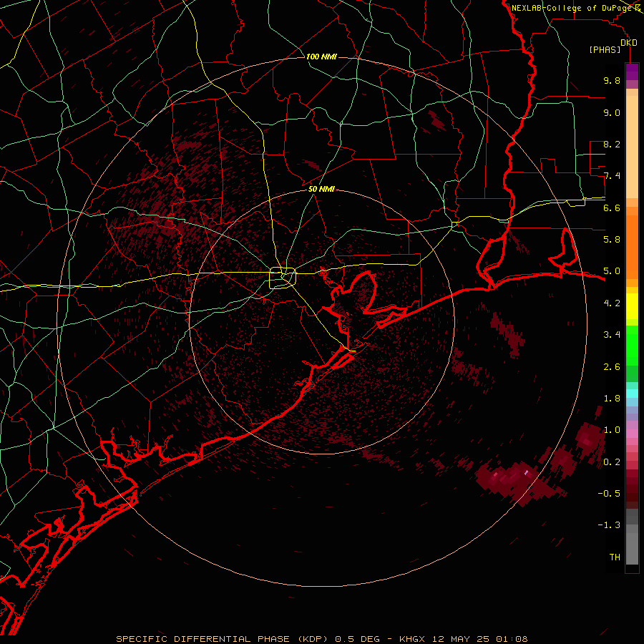The width and height of the screenshot is (644, 644).
Task: Click the 9.8 value on the color scale
Action: (612, 80)
